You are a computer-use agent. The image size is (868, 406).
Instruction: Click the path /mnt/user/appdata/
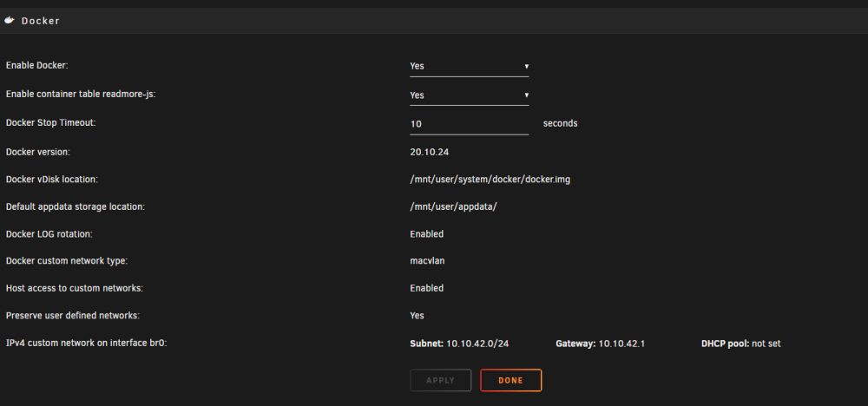pos(453,206)
